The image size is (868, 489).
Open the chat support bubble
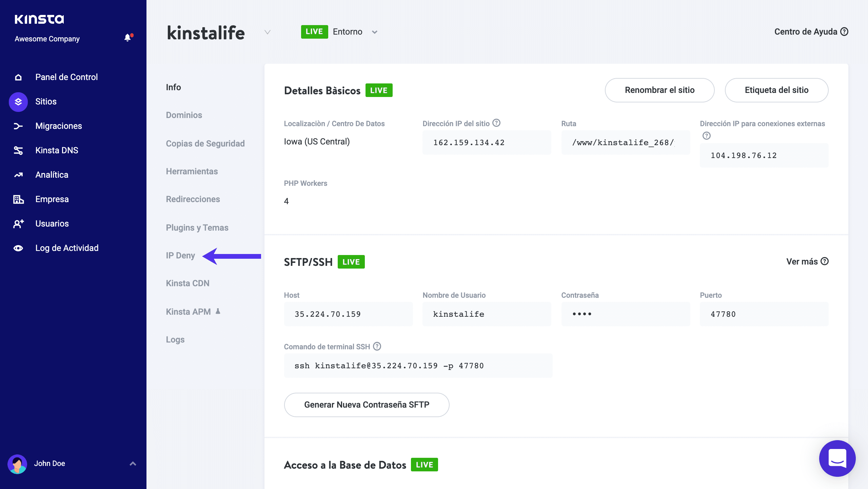click(x=837, y=458)
